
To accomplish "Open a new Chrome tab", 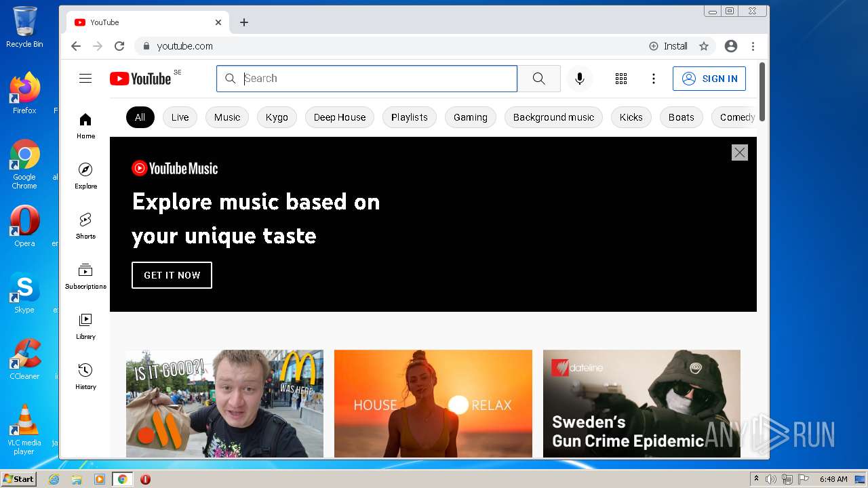I will tap(244, 22).
